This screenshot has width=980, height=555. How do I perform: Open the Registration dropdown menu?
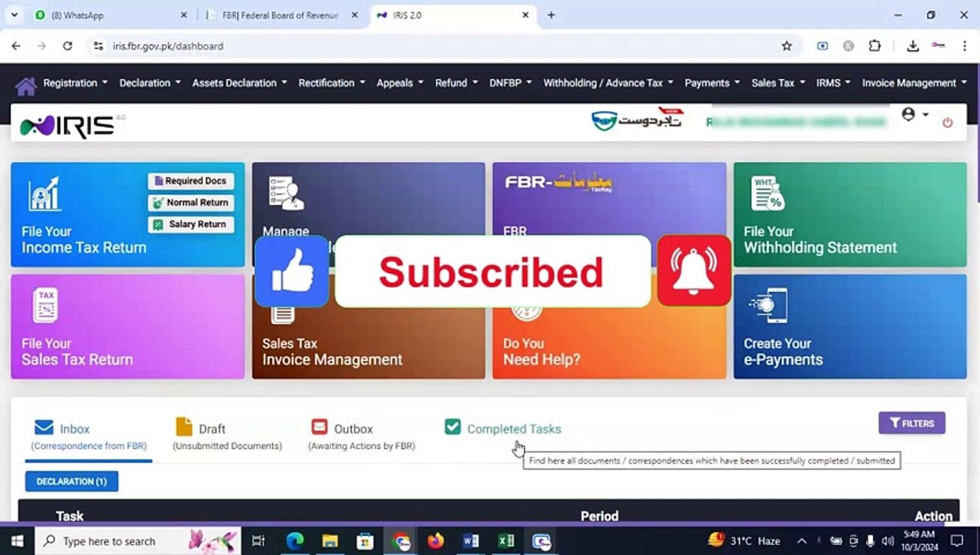pyautogui.click(x=75, y=83)
